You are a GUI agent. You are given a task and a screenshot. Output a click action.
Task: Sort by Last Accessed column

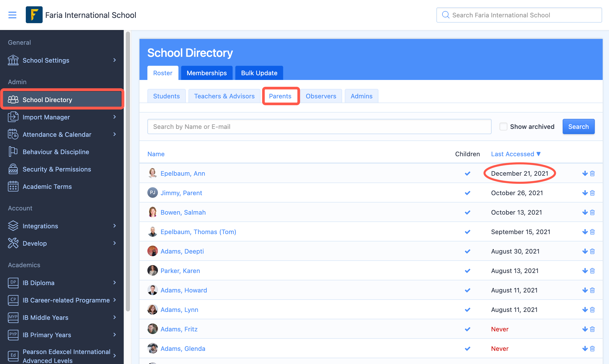pyautogui.click(x=516, y=154)
